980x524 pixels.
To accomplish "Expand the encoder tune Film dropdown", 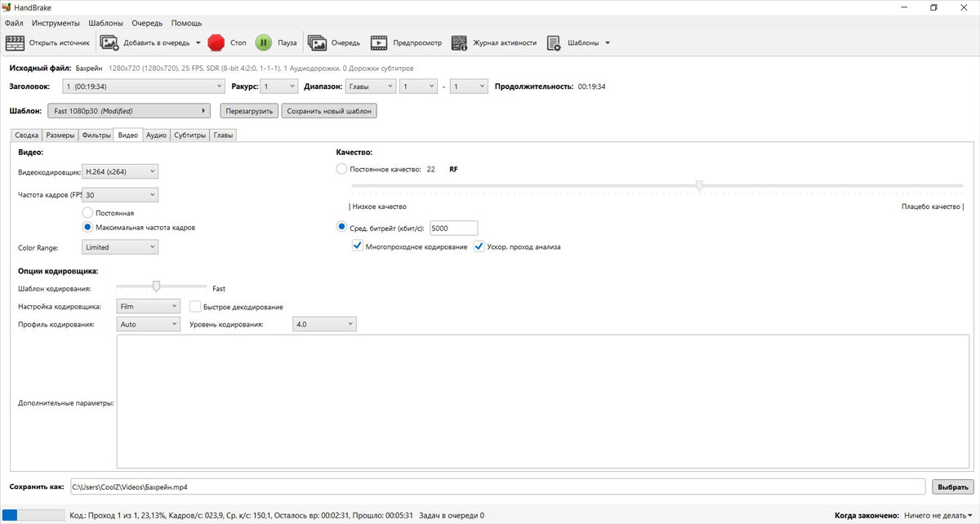I will pos(148,306).
